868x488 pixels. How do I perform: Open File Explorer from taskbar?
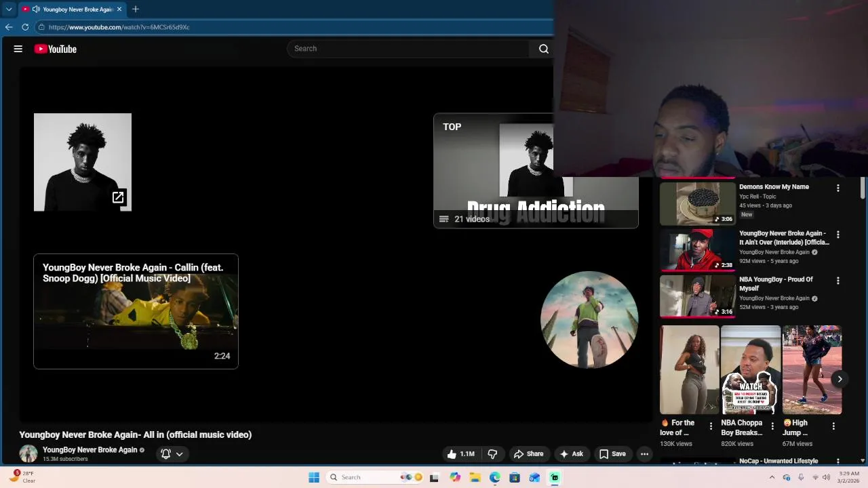coord(475,477)
